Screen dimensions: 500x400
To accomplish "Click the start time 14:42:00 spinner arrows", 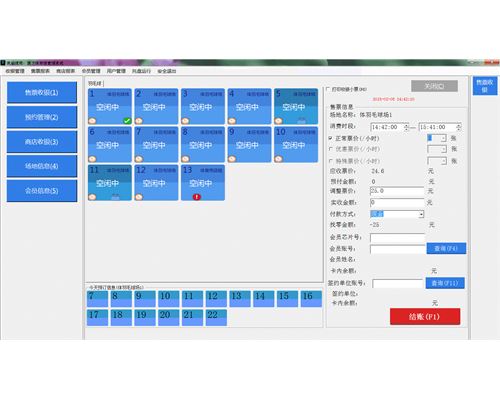I will pyautogui.click(x=406, y=127).
